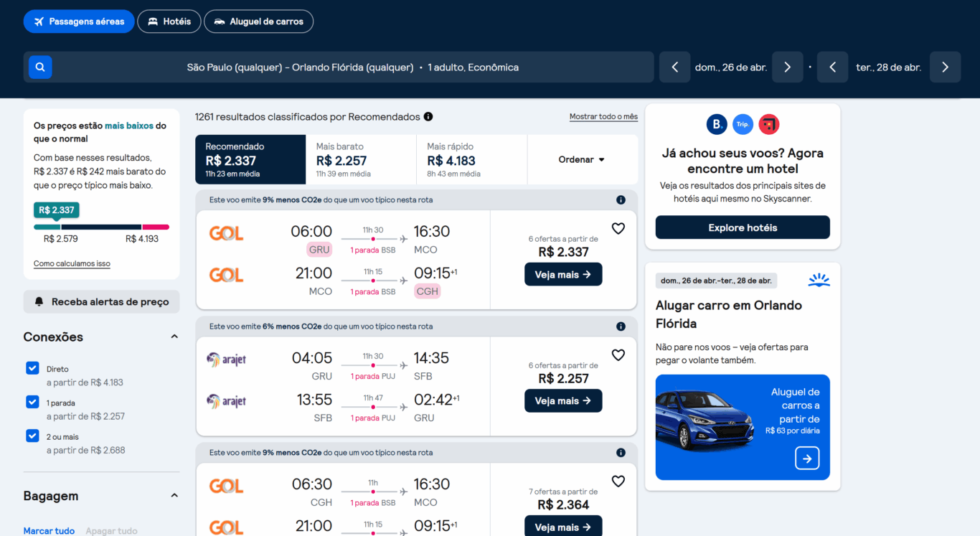The width and height of the screenshot is (980, 536).
Task: Open the Mostrar todo o mês link
Action: [x=603, y=116]
